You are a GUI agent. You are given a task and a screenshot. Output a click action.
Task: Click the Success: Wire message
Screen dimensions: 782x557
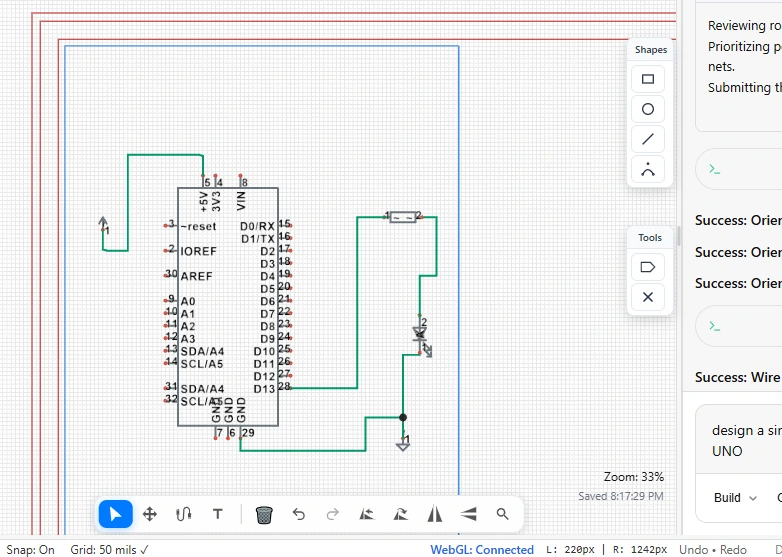[x=738, y=377]
